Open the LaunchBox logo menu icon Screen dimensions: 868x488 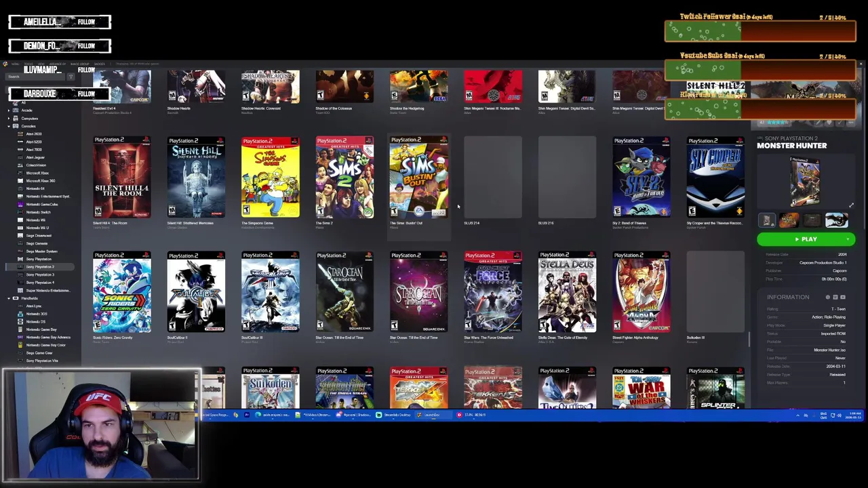click(x=5, y=64)
